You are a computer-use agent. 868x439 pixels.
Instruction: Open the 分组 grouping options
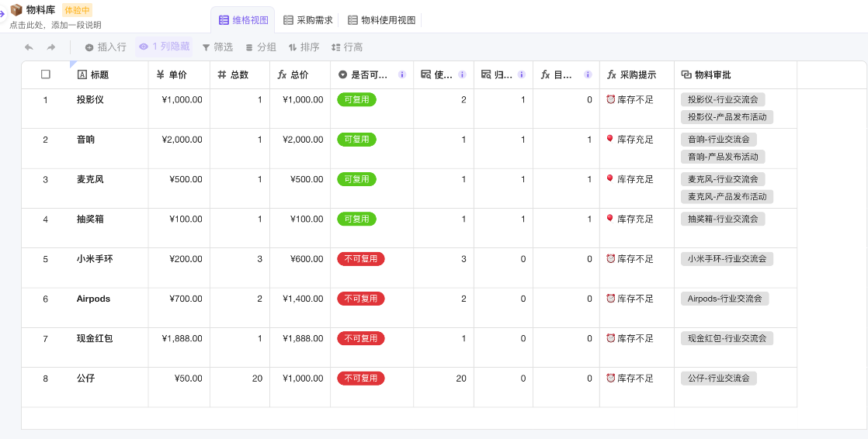point(261,47)
